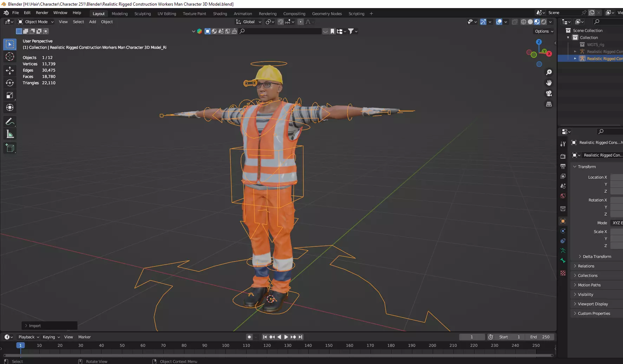623x364 pixels.
Task: Choose the Measure tool
Action: [x=10, y=134]
